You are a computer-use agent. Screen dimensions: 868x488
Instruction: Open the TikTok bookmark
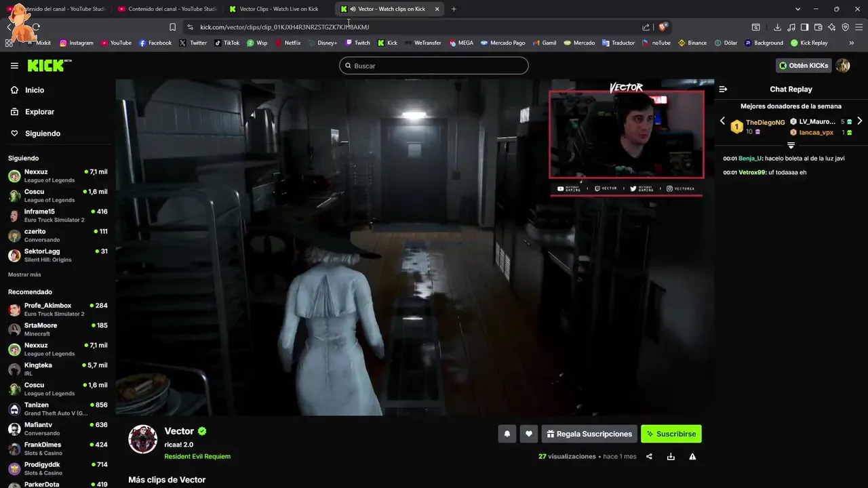coord(226,43)
